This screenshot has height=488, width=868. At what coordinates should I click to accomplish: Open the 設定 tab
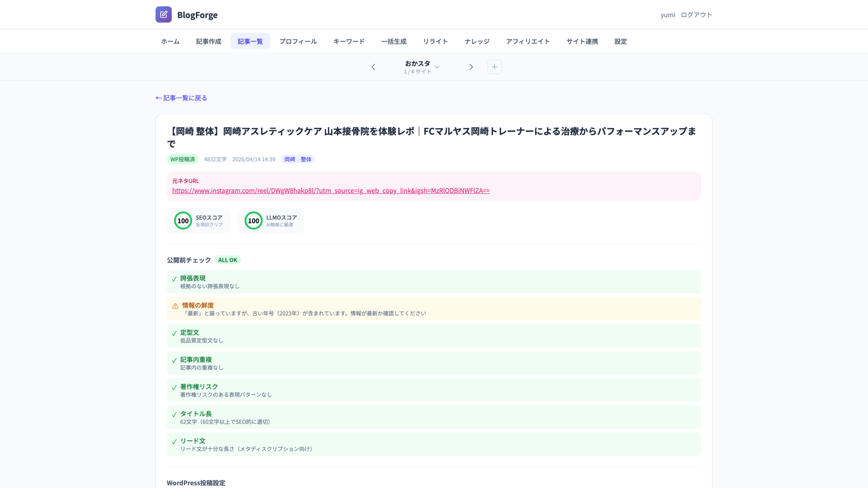[x=620, y=41]
